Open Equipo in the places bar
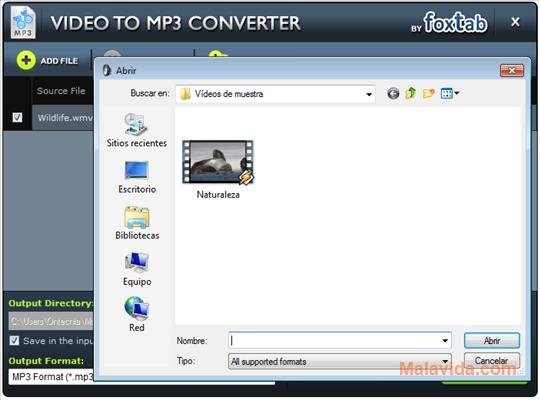540x400 pixels. pyautogui.click(x=137, y=269)
